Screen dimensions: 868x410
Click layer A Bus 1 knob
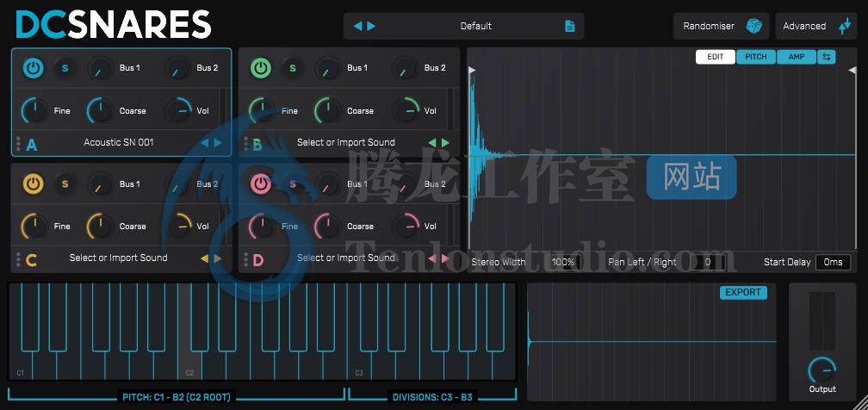100,69
